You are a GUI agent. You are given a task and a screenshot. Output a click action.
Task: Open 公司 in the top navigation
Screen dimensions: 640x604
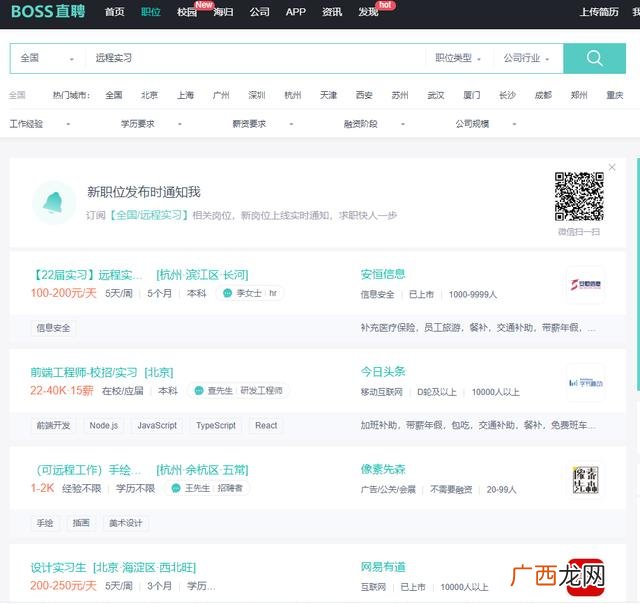pyautogui.click(x=260, y=12)
